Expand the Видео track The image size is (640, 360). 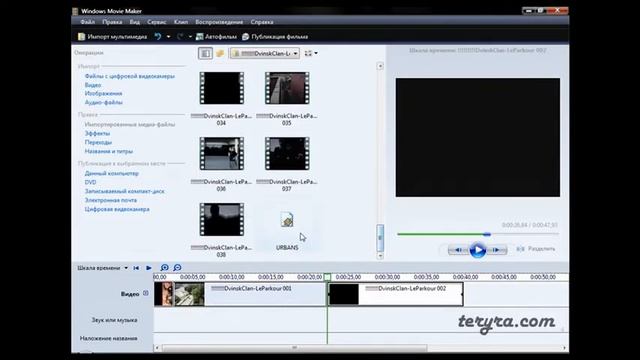point(146,293)
